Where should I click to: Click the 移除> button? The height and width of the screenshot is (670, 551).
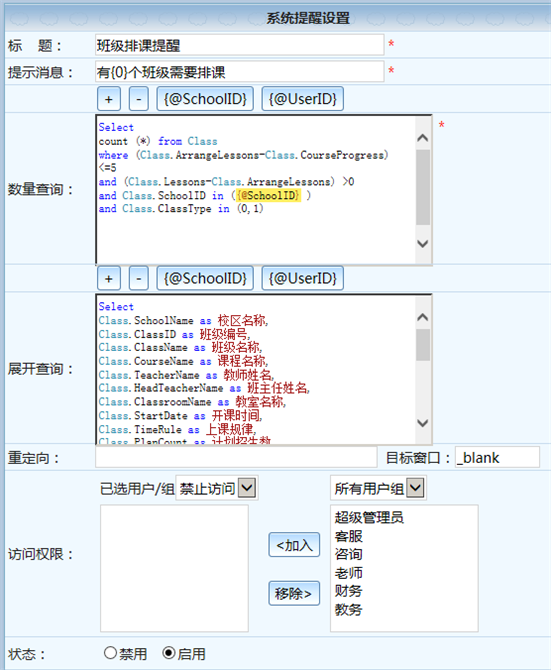[x=294, y=593]
